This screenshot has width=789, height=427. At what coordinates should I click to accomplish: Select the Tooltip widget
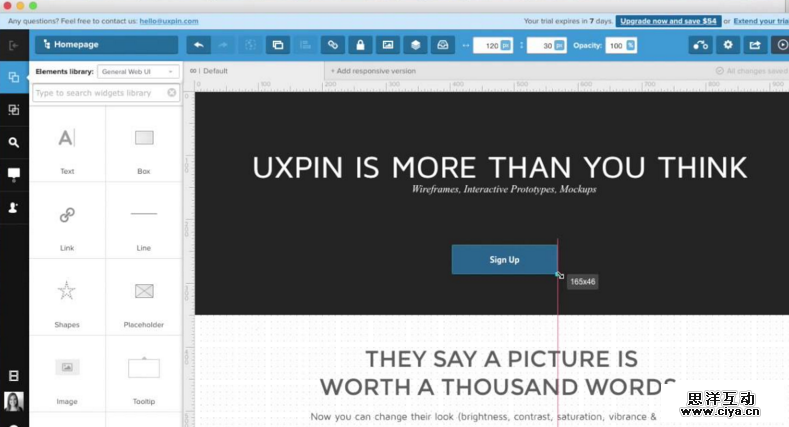click(144, 374)
